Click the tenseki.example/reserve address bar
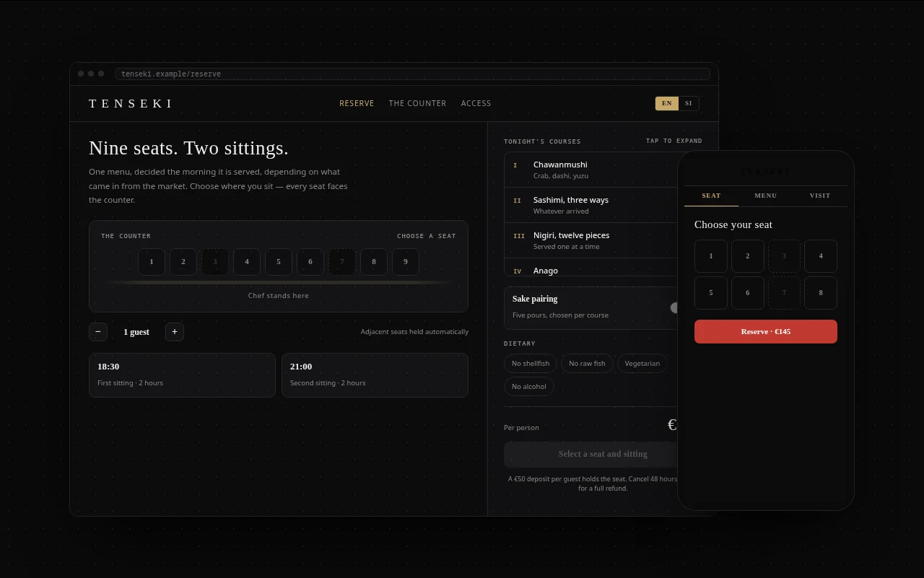The height and width of the screenshot is (578, 924). coord(412,74)
